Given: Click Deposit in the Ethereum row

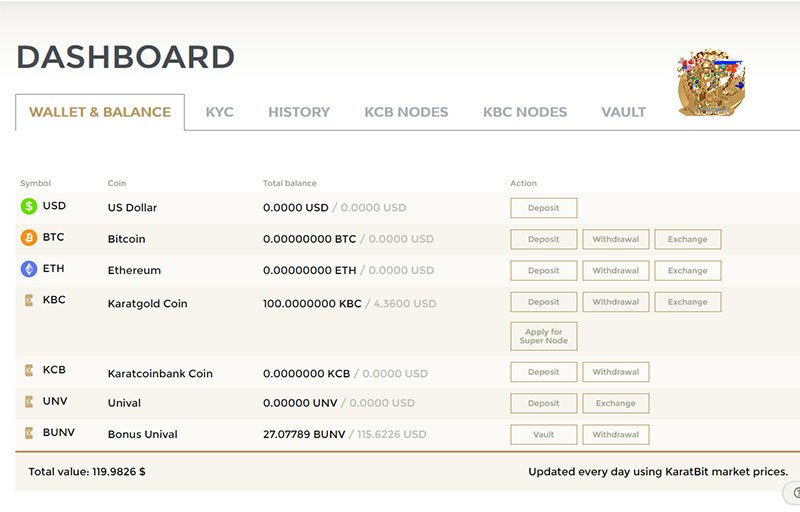Looking at the screenshot, I should click(x=544, y=271).
